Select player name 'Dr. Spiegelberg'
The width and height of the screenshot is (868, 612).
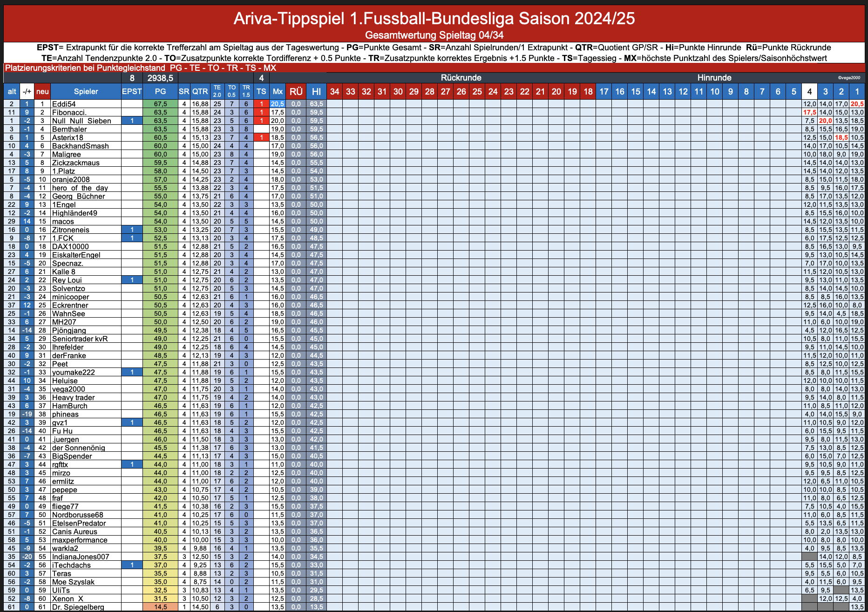[x=78, y=607]
